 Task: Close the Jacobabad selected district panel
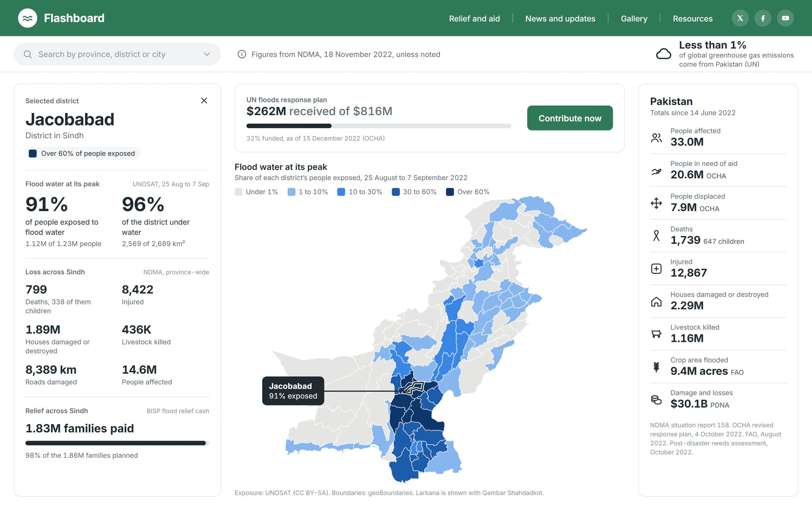click(x=204, y=101)
